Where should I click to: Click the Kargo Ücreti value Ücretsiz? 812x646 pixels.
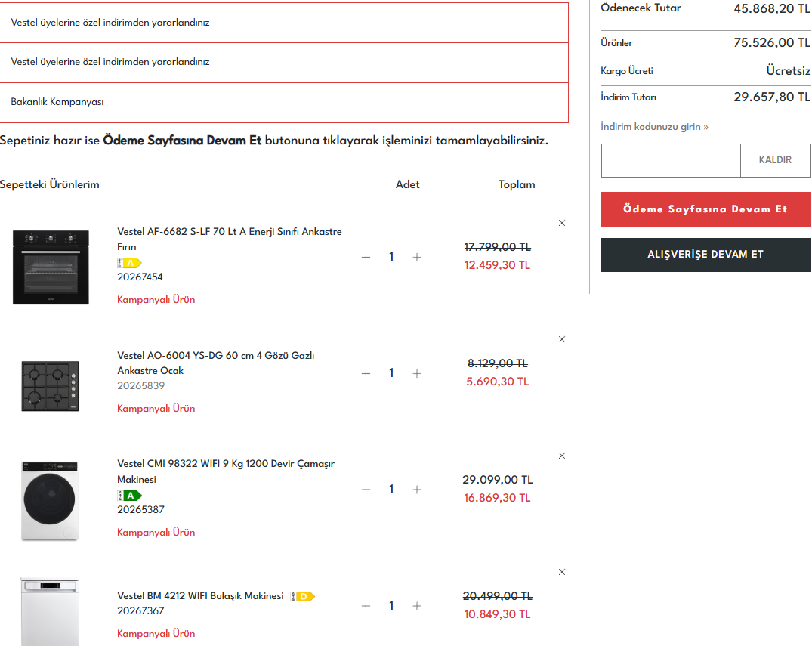788,71
